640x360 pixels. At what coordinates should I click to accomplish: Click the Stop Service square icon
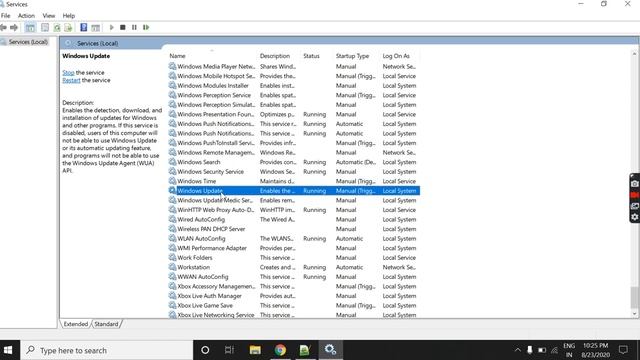tap(122, 27)
